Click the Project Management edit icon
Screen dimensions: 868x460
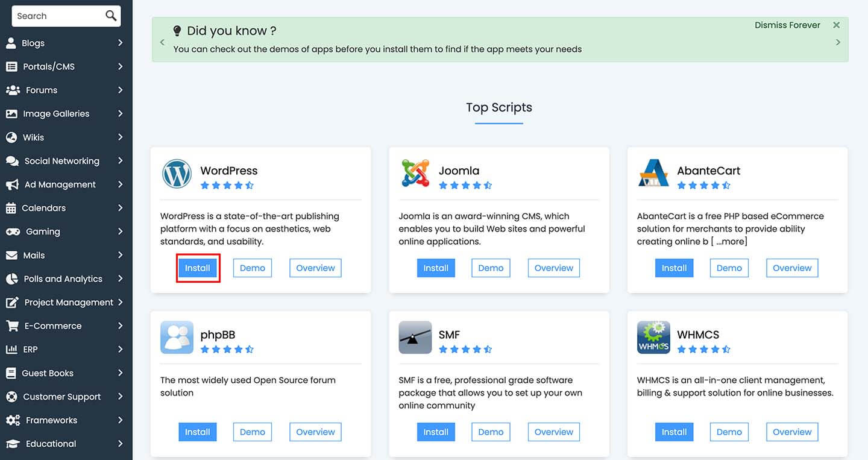click(12, 302)
